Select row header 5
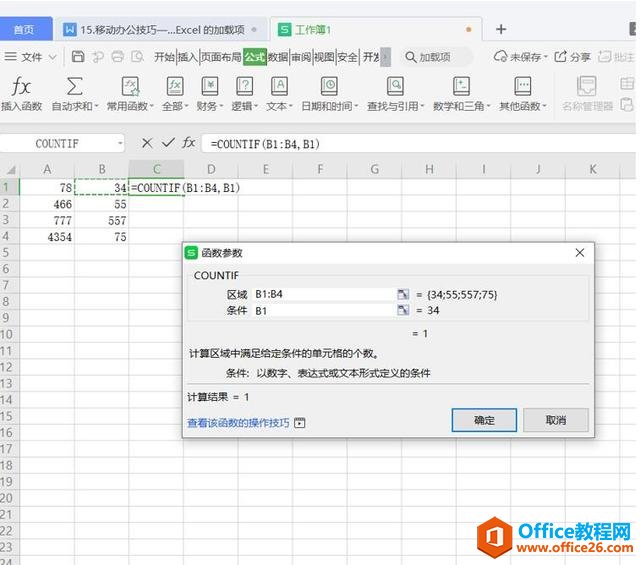Viewport: 640px width, 565px height. (x=9, y=253)
